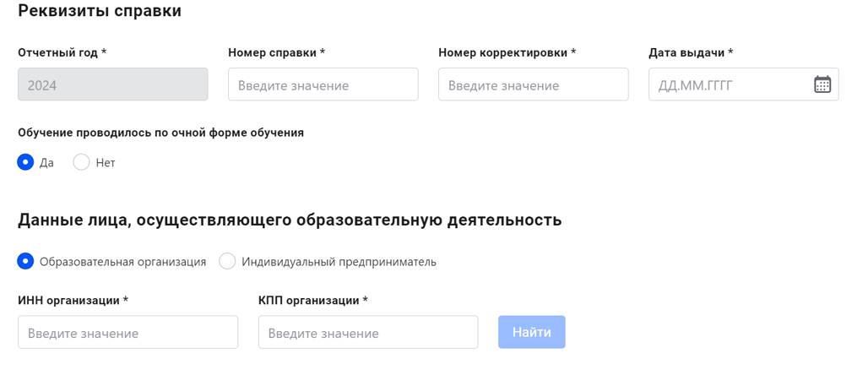868x386 pixels.
Task: Click the "Отчетный год" field label
Action: [x=62, y=52]
